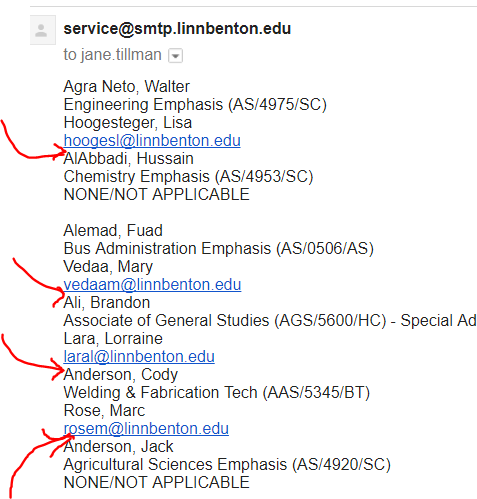This screenshot has height=499, width=477.
Task: Click the name Ali, Brandon
Action: [x=107, y=303]
